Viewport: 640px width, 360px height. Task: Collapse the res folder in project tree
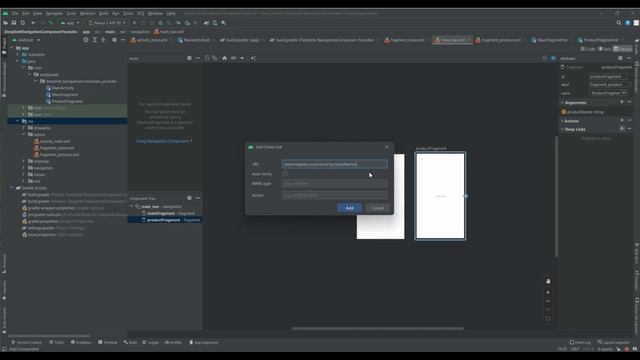pyautogui.click(x=18, y=121)
